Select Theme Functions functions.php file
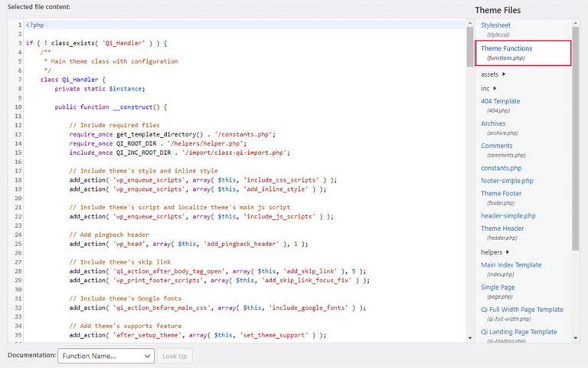This screenshot has height=368, width=588. pos(506,48)
